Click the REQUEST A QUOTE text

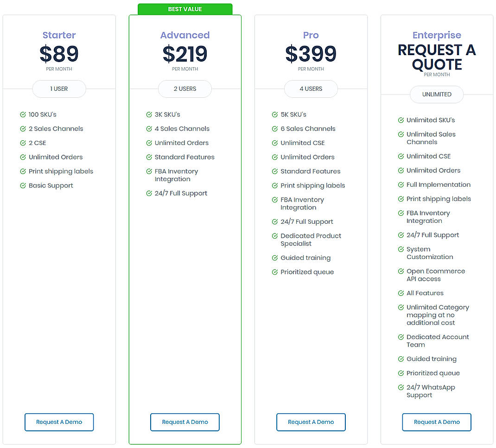click(436, 57)
